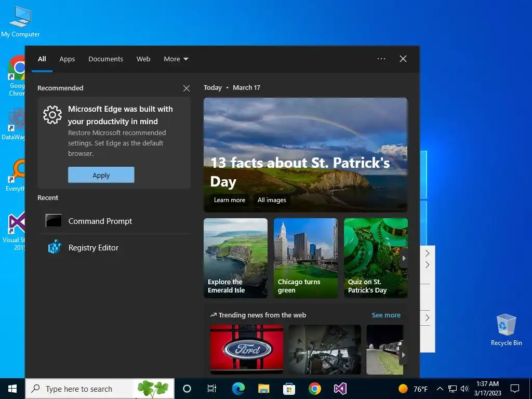Click the settings gear in Recommended card
The width and height of the screenshot is (532, 399).
[52, 115]
